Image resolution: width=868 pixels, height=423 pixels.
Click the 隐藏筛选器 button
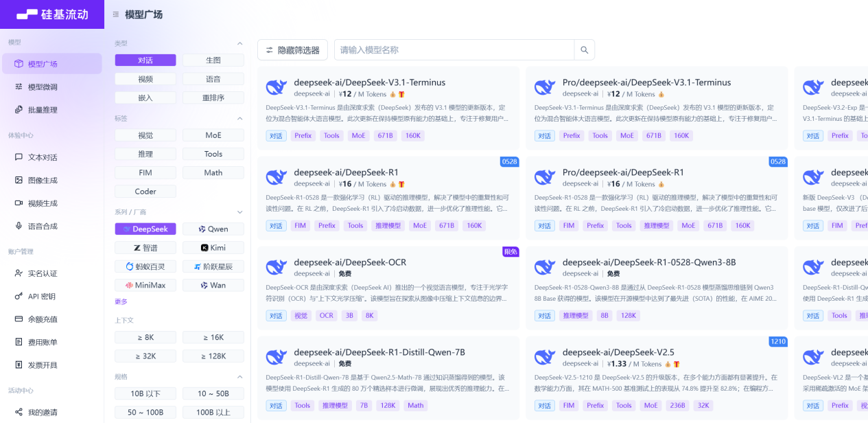pos(292,50)
